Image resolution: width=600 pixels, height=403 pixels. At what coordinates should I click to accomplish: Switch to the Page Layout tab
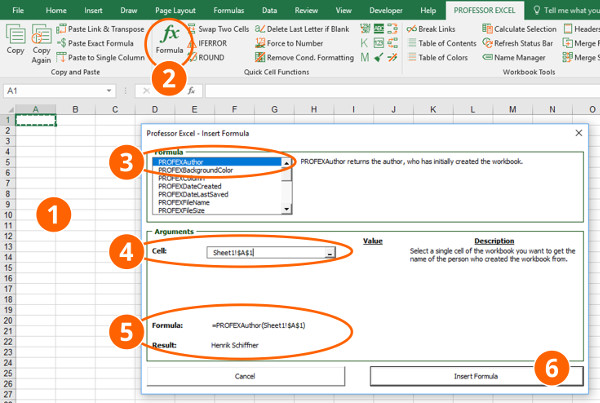pyautogui.click(x=175, y=10)
